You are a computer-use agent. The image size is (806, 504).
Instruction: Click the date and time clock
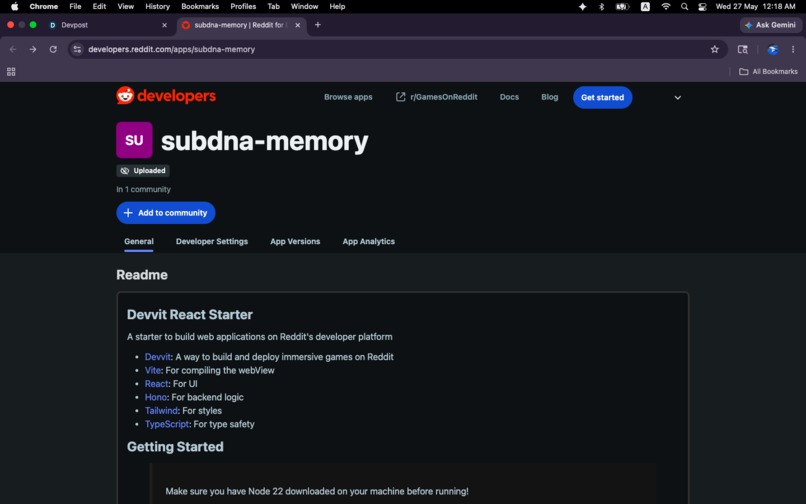(755, 7)
